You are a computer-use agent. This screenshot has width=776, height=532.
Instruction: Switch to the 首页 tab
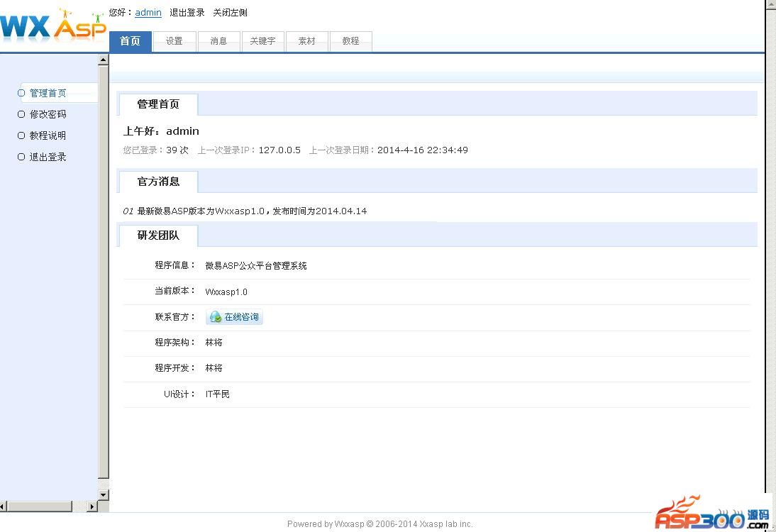(x=131, y=41)
